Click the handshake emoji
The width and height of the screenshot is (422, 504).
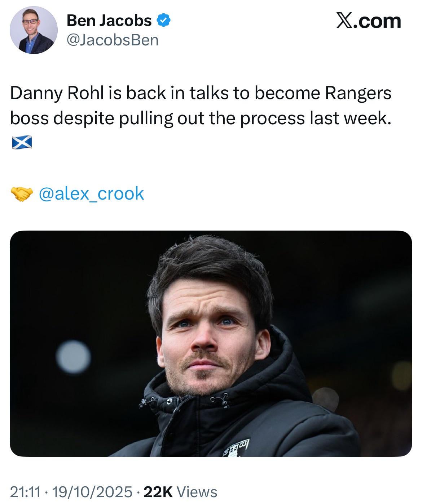(x=22, y=194)
